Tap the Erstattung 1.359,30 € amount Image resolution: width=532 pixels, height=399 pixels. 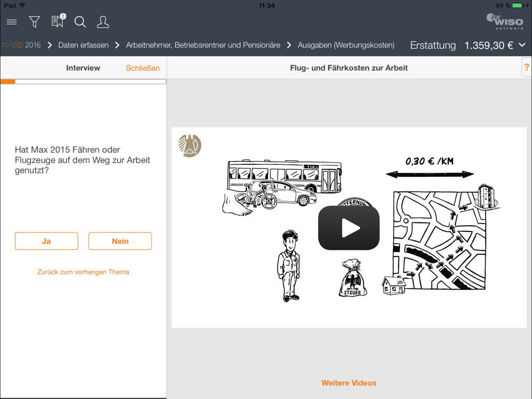pyautogui.click(x=461, y=45)
